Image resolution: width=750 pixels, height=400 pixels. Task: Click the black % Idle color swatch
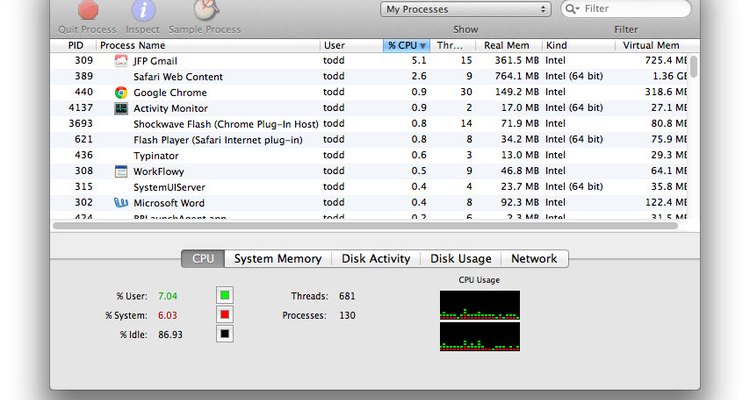[225, 334]
